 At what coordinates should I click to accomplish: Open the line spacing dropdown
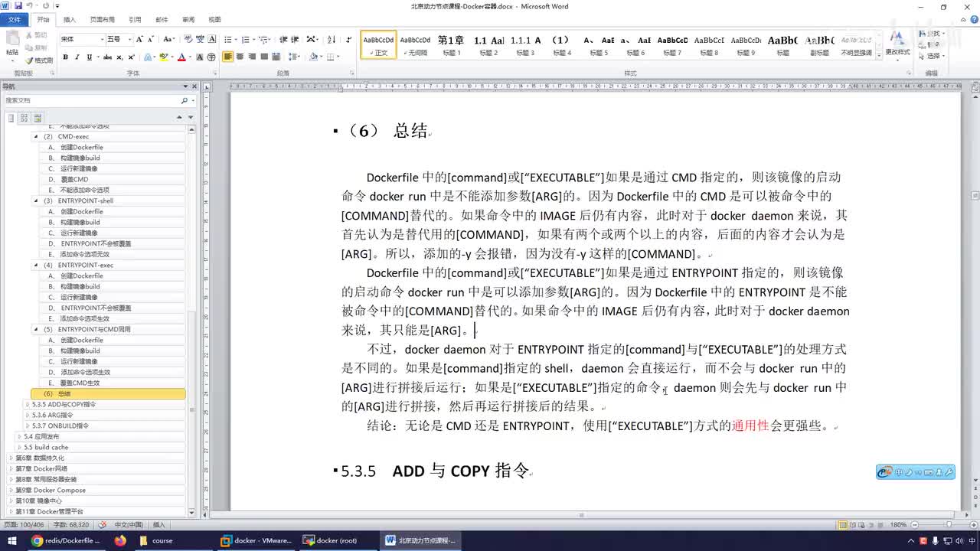tap(299, 57)
